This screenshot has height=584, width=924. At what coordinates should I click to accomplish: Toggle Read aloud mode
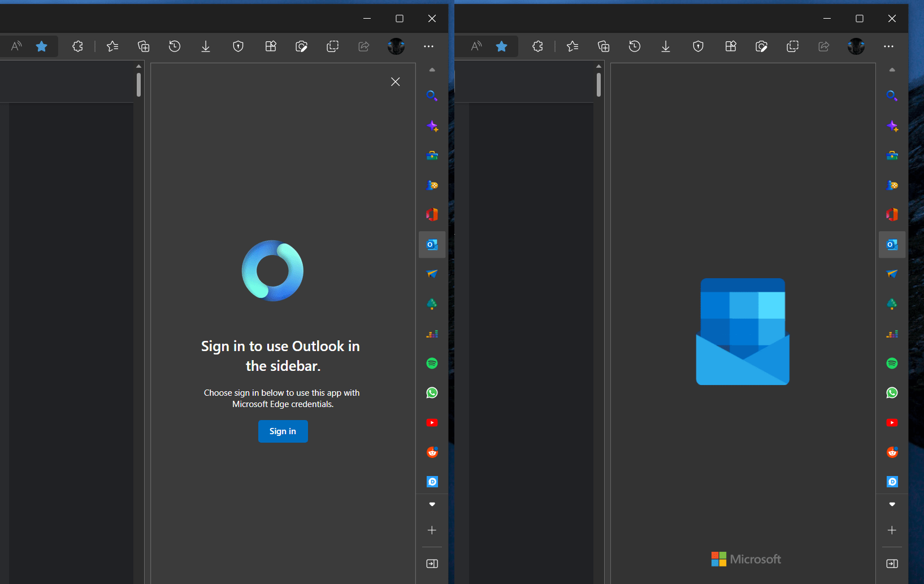(x=16, y=46)
